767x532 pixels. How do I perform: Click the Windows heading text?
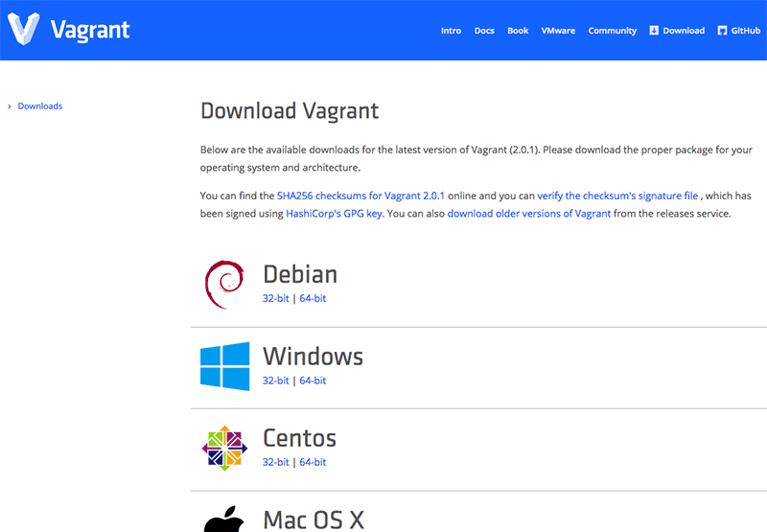coord(314,356)
